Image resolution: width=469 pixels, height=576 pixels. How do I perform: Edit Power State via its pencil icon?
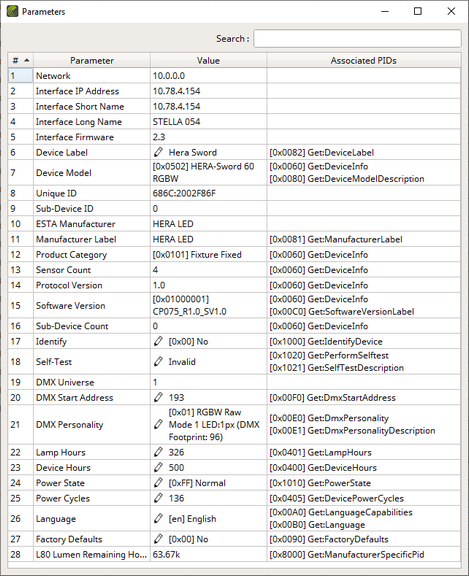(158, 483)
